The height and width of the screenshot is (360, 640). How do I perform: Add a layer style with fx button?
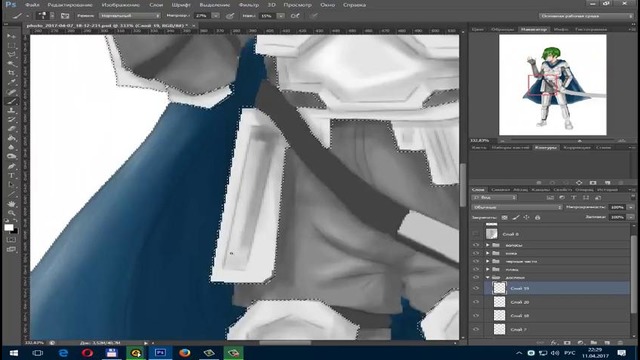coord(554,343)
